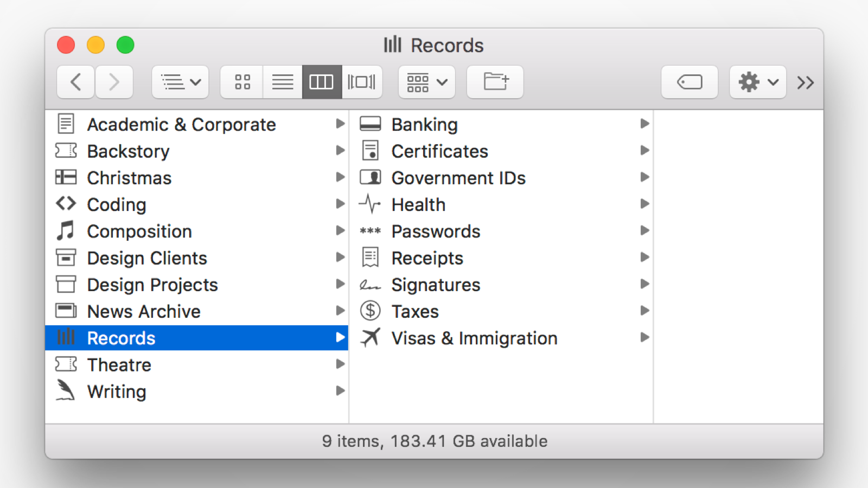Image resolution: width=868 pixels, height=488 pixels.
Task: Show hidden toolbar items with double chevron
Action: [805, 82]
